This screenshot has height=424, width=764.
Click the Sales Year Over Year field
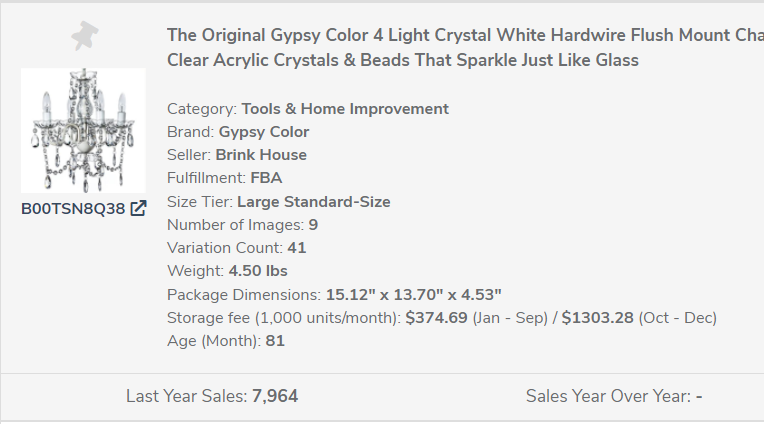point(614,396)
